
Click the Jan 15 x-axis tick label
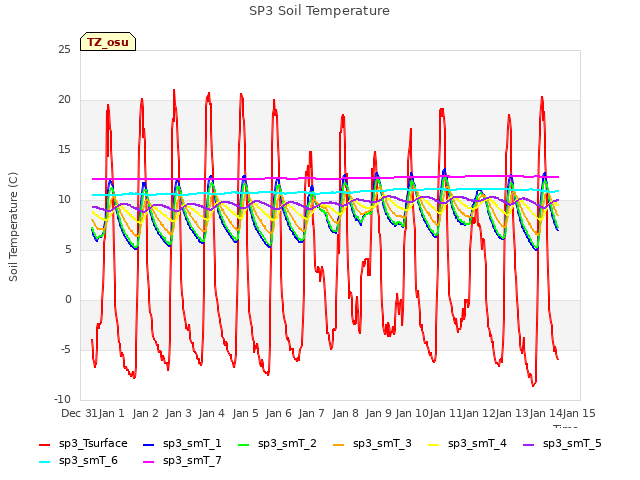coord(579,413)
